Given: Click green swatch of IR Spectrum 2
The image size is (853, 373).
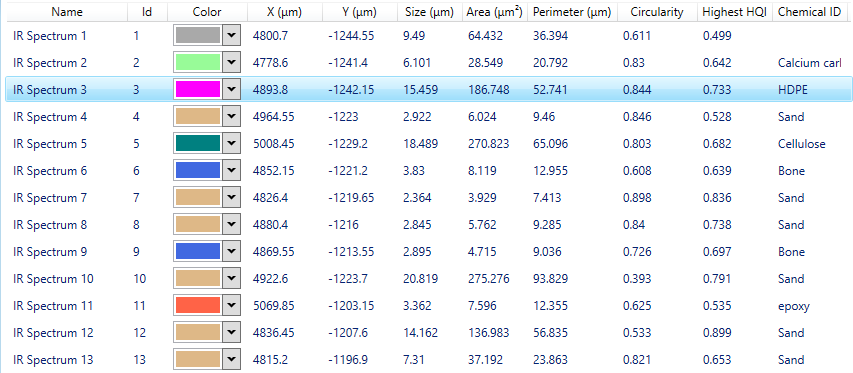Looking at the screenshot, I should pos(198,63).
